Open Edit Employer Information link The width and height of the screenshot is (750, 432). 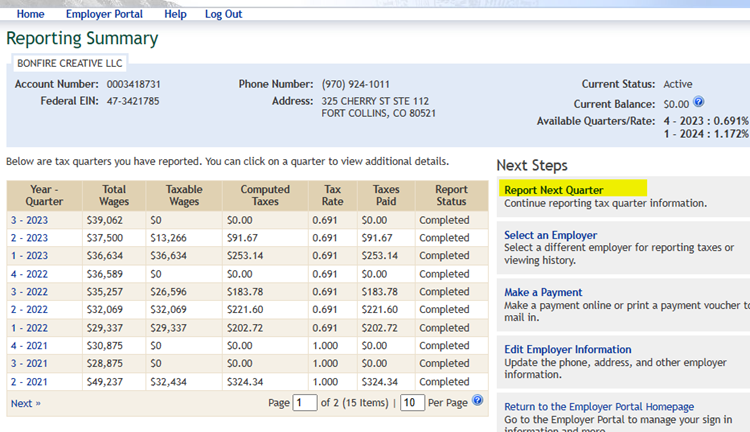[568, 349]
